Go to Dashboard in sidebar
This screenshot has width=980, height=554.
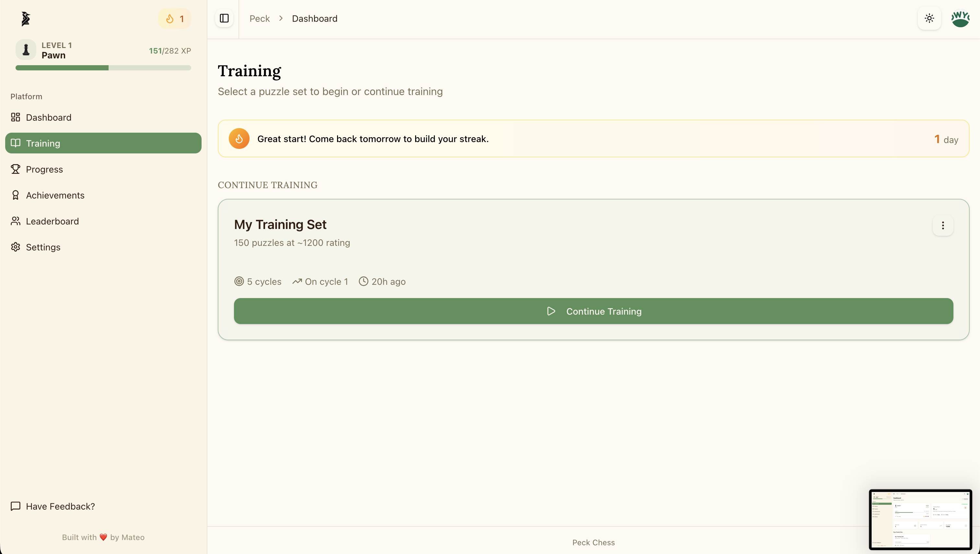tap(49, 117)
